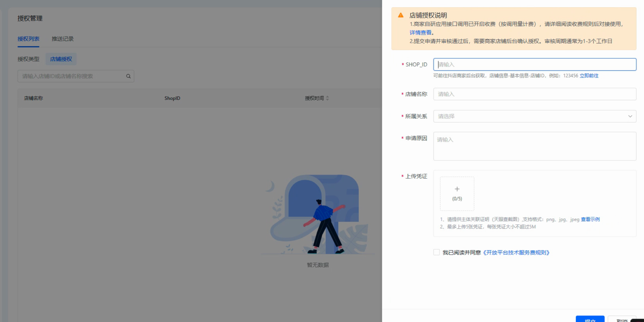The height and width of the screenshot is (322, 644).
Task: Open the 《开放平台技术服务费规则》 link
Action: [x=516, y=253]
